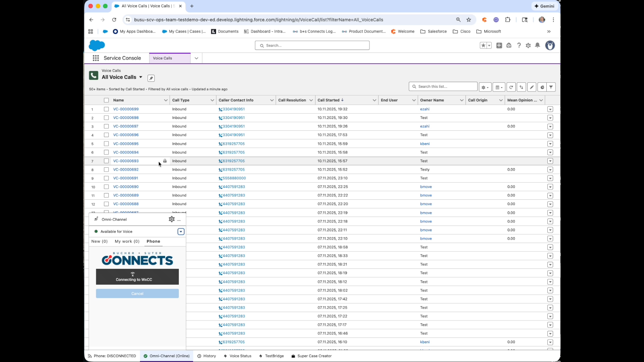Click the Cancel button below Connecting to WxCC
This screenshot has height=362, width=644.
(x=137, y=293)
